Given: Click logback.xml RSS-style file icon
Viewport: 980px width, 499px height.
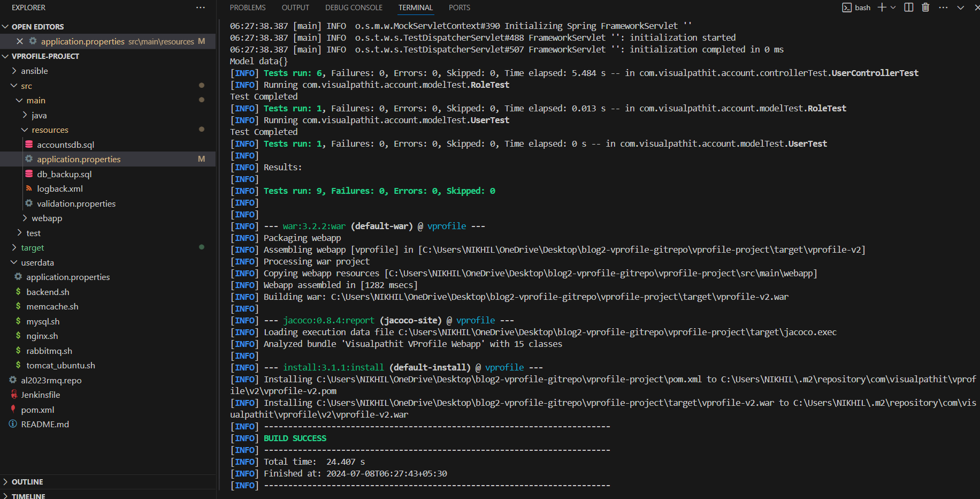Looking at the screenshot, I should 29,188.
